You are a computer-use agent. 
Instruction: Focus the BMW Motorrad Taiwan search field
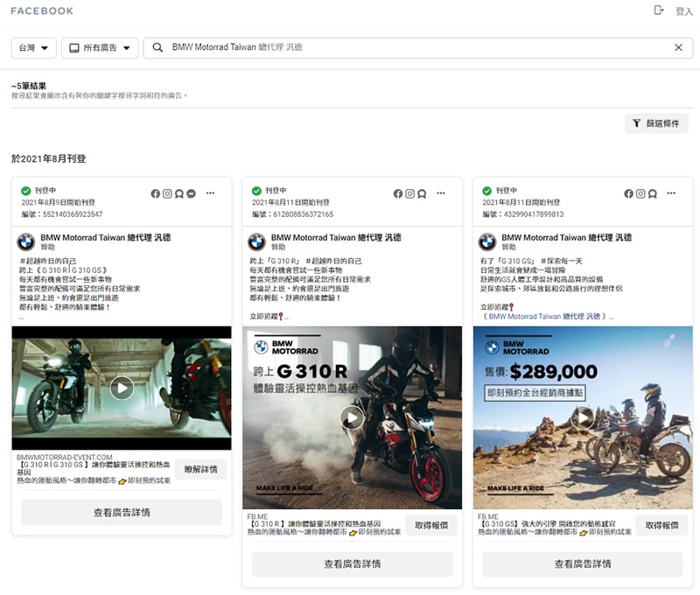(x=418, y=48)
